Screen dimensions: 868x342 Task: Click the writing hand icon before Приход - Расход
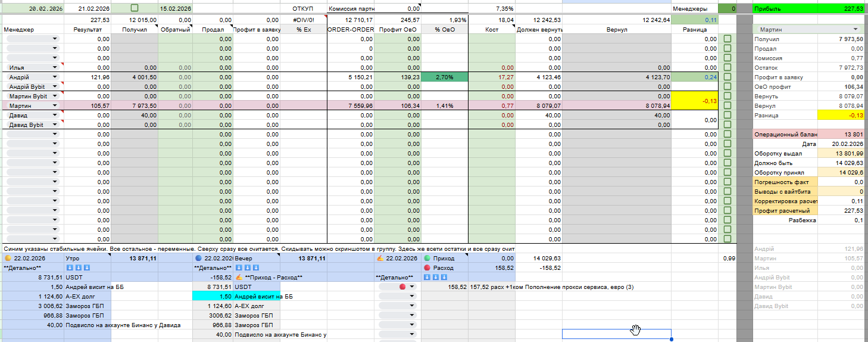coord(238,278)
